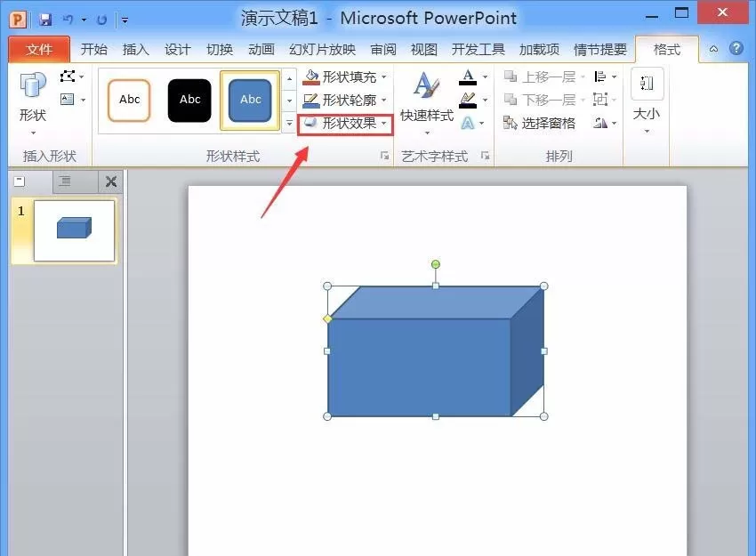Open the 选择窗格 selection pane
Screen dimensions: 756x556
[539, 123]
